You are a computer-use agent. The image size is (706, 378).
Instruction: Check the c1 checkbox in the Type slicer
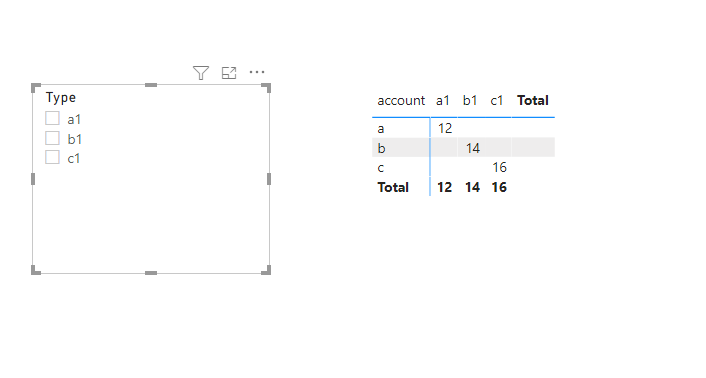pos(52,158)
